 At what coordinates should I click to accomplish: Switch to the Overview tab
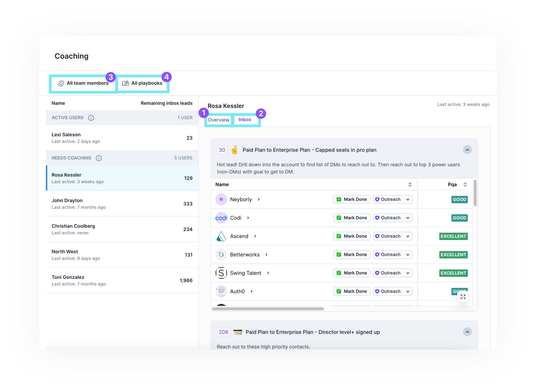[x=219, y=120]
